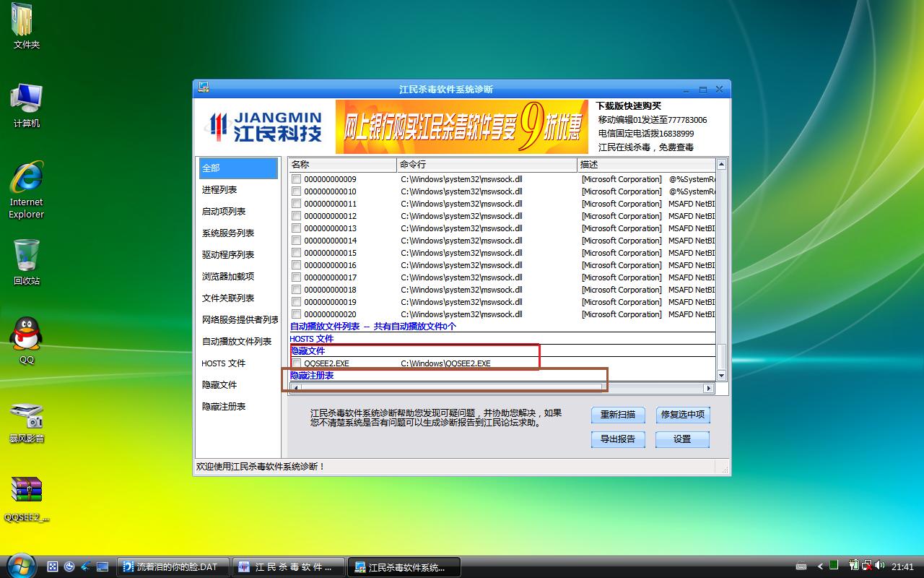Click the 重新扫描 button

(618, 415)
